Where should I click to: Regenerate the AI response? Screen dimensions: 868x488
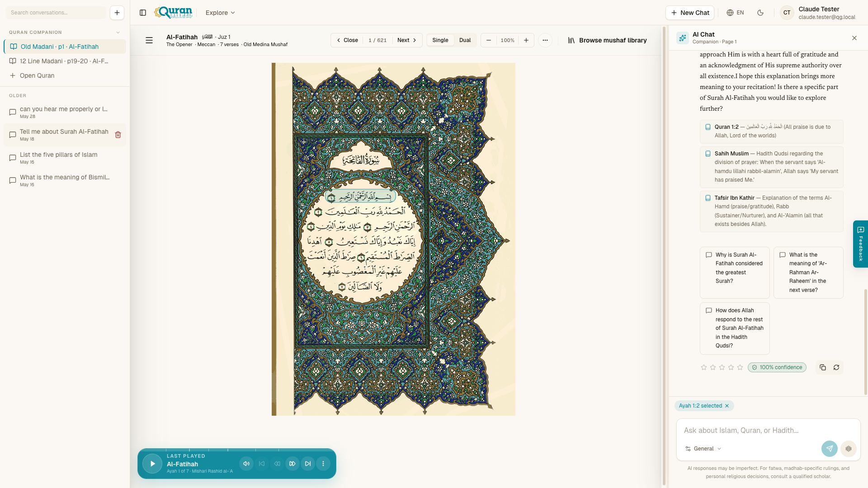pyautogui.click(x=836, y=367)
